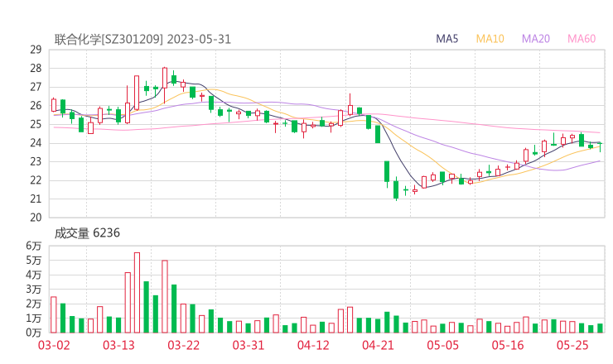
Task: Click the volume axis label 4万
Action: pos(34,275)
